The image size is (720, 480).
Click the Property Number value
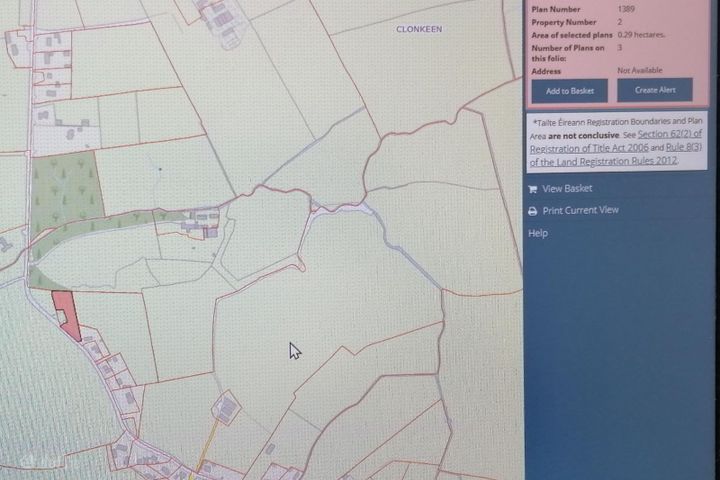[x=620, y=20]
